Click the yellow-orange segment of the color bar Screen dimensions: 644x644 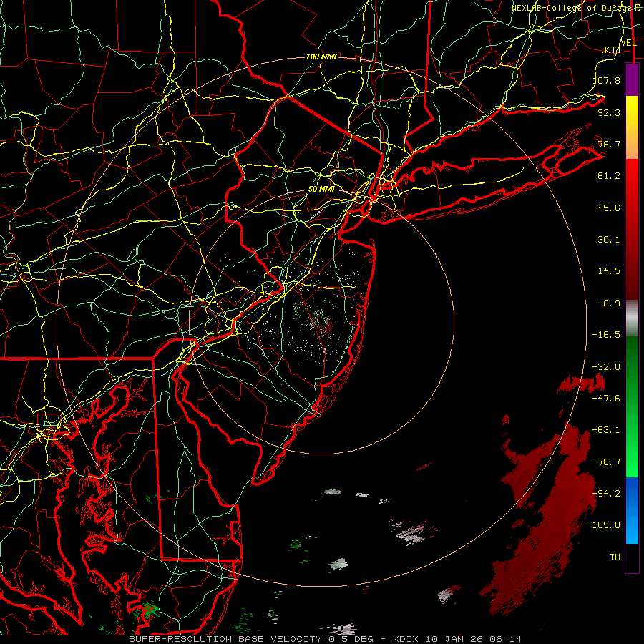click(632, 127)
